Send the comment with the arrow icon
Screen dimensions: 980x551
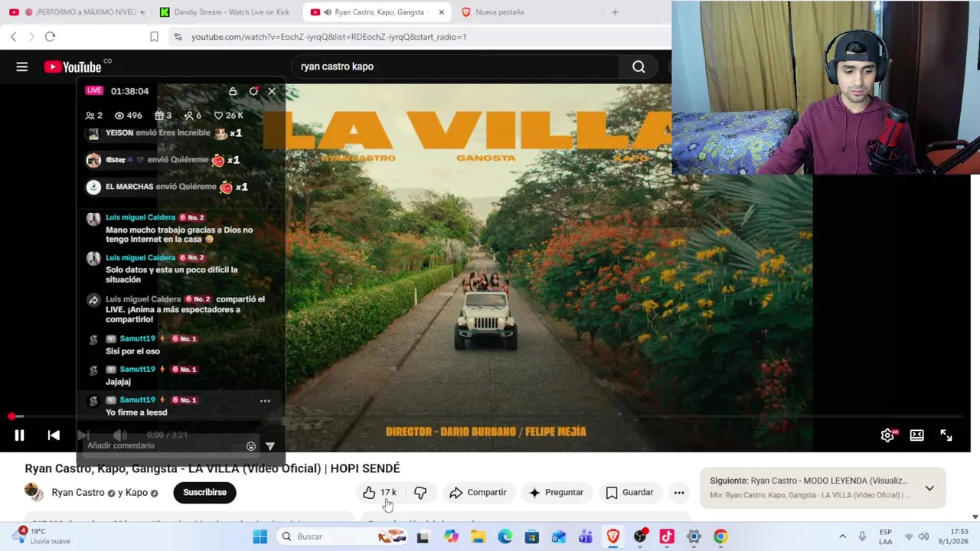(270, 446)
